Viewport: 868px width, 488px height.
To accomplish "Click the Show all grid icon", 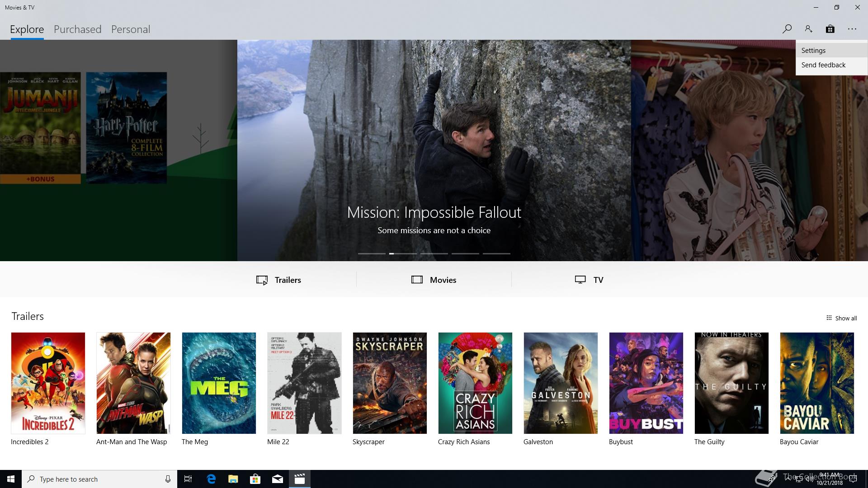I will click(x=829, y=318).
